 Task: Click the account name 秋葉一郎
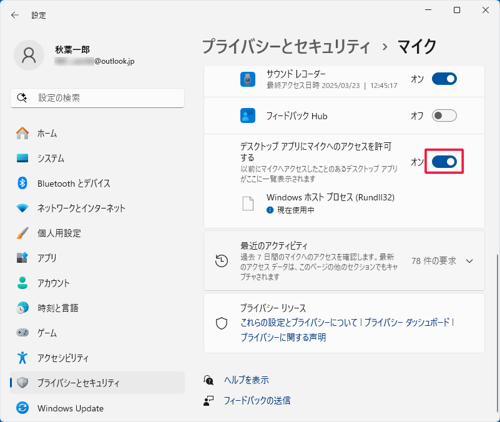[x=72, y=50]
